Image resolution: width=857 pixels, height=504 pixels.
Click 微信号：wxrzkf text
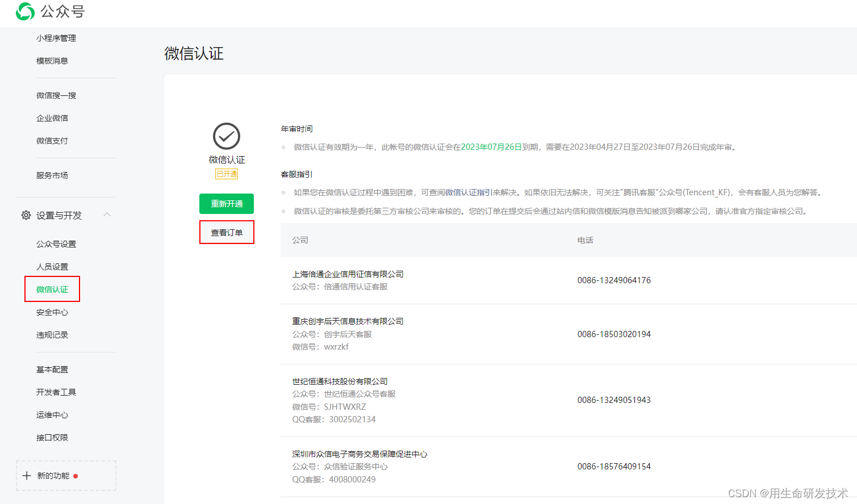pyautogui.click(x=320, y=347)
